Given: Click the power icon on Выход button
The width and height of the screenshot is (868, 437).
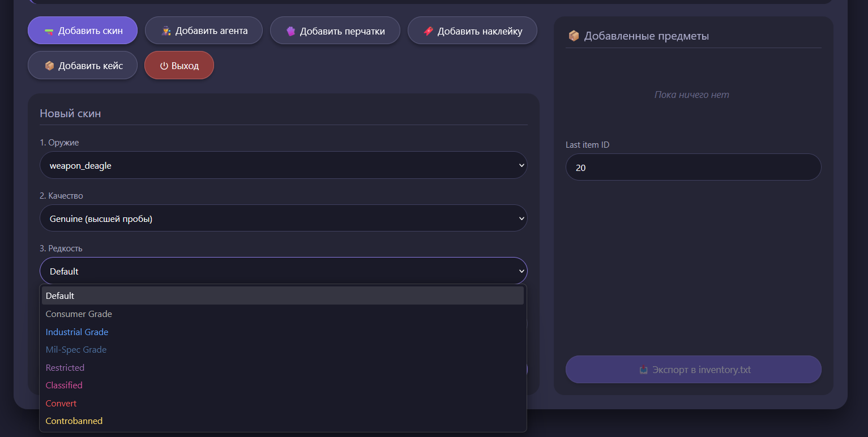Looking at the screenshot, I should (164, 66).
